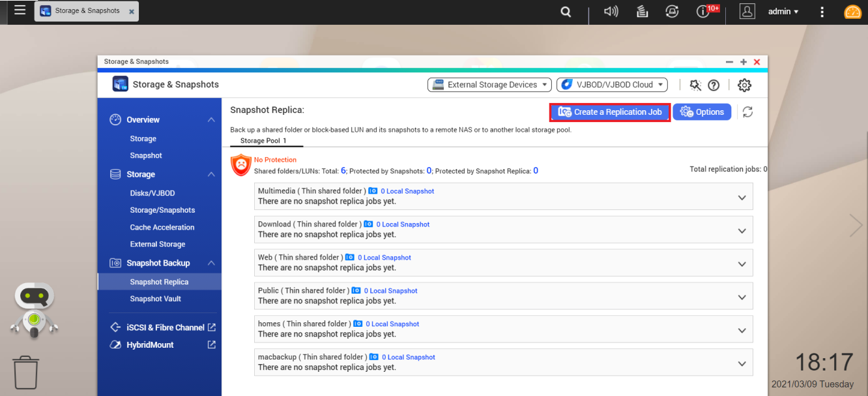Open the QTS main menu hamburger icon
The height and width of the screenshot is (396, 868).
click(20, 10)
